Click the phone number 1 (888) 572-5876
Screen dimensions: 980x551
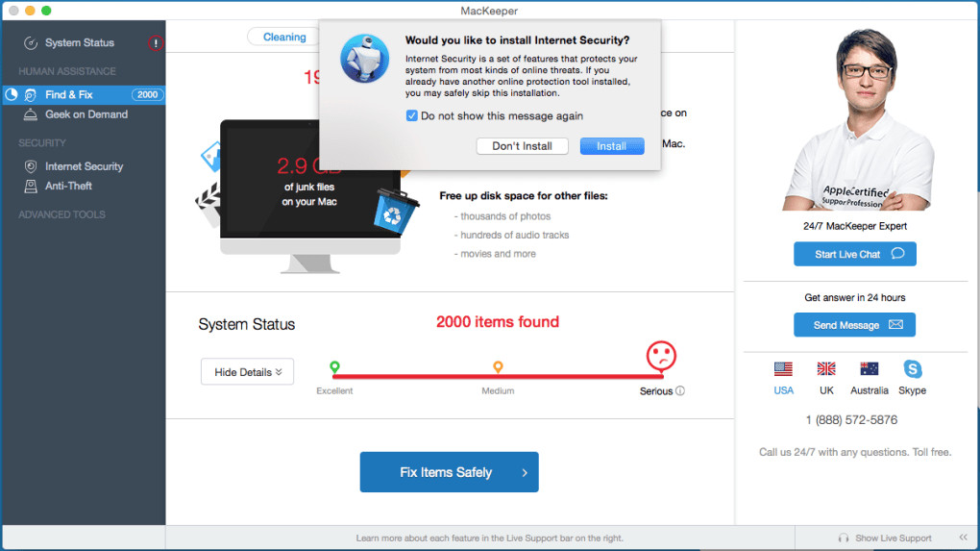851,419
